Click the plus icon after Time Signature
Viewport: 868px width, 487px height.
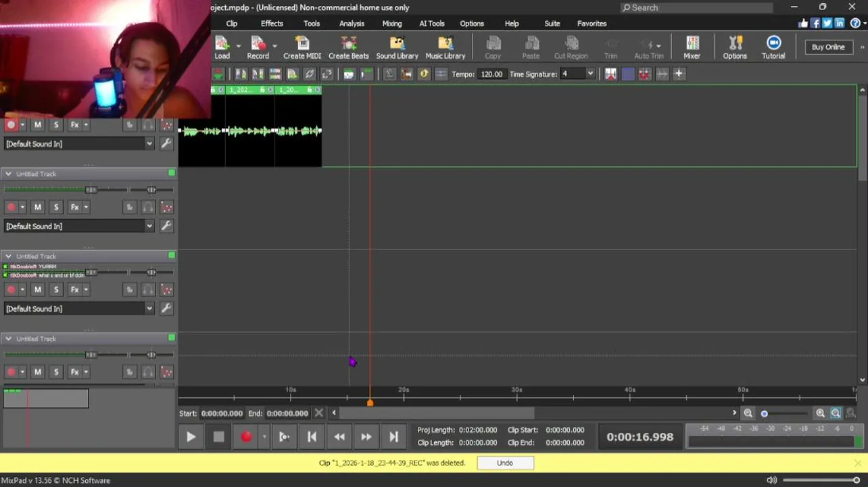coord(679,74)
